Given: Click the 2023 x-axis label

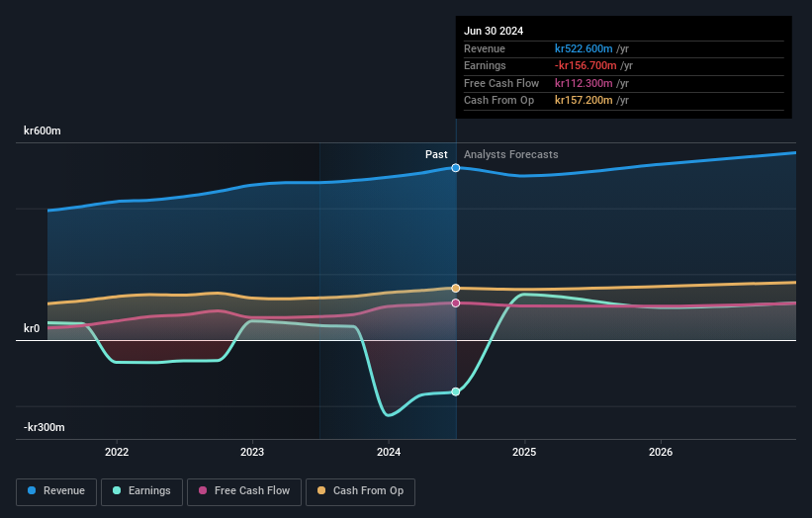Looking at the screenshot, I should coord(252,452).
